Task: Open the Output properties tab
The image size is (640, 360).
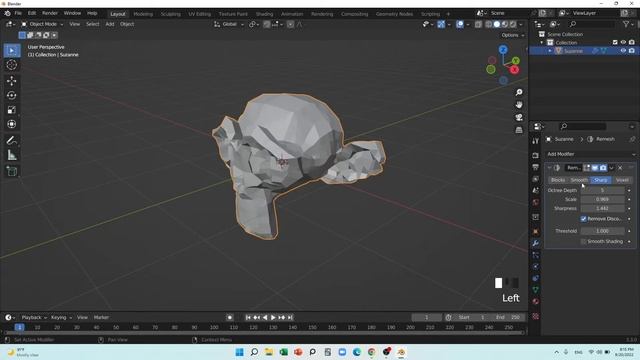Action: coord(536,167)
